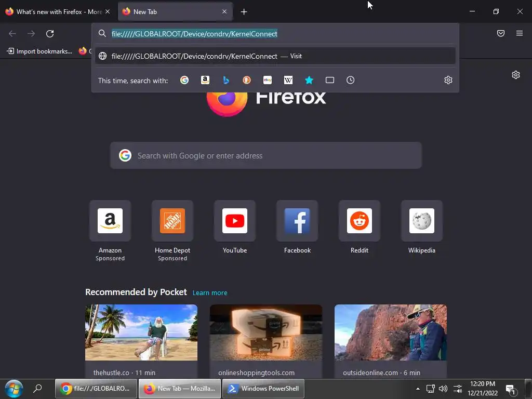Click Learn more next to Pocket
Image resolution: width=532 pixels, height=399 pixels.
210,293
